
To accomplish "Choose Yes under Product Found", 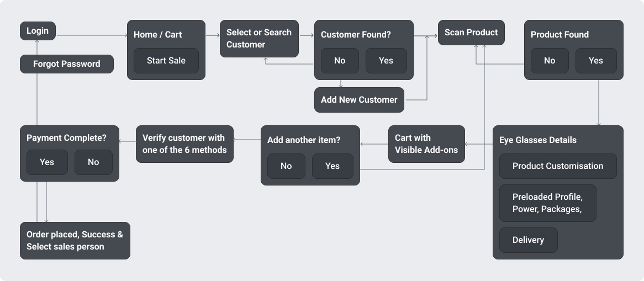I will pyautogui.click(x=596, y=61).
